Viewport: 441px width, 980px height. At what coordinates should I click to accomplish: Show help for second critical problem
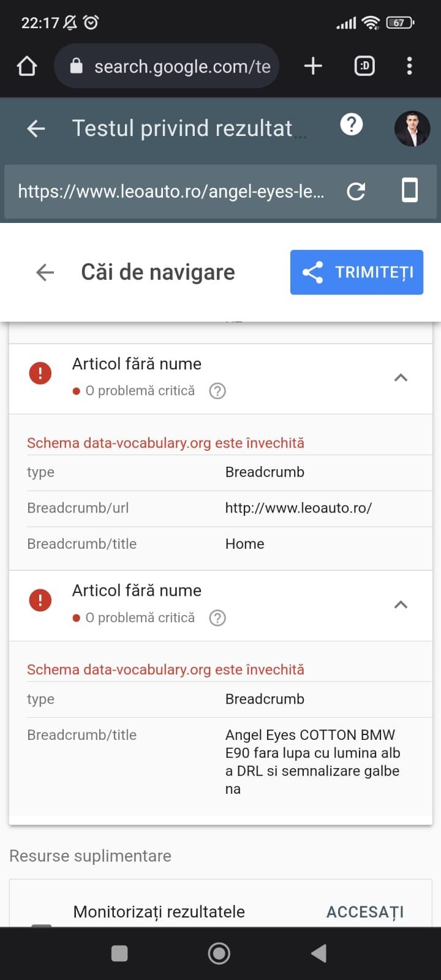click(x=217, y=618)
